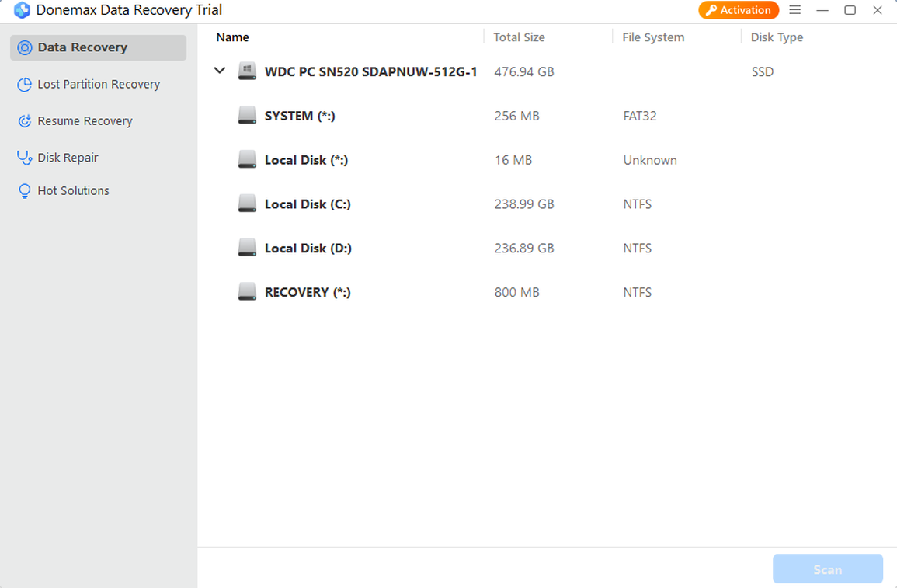The width and height of the screenshot is (897, 588).
Task: Click the FAT32 file system cell
Action: pyautogui.click(x=640, y=116)
